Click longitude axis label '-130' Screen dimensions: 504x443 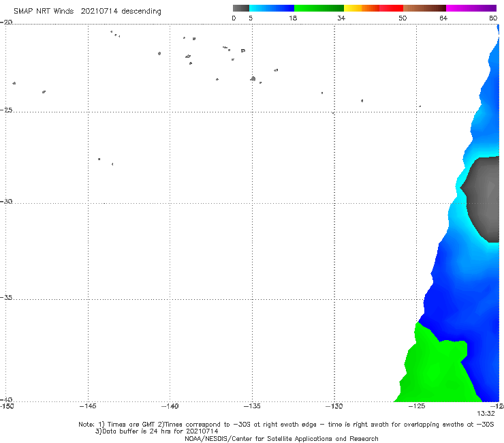click(334, 406)
